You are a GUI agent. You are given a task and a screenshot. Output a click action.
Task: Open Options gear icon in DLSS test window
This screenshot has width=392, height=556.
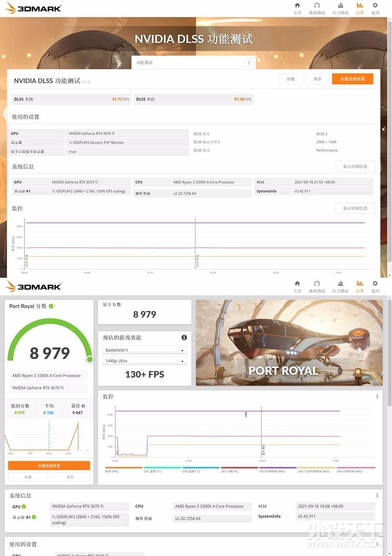pos(375,5)
